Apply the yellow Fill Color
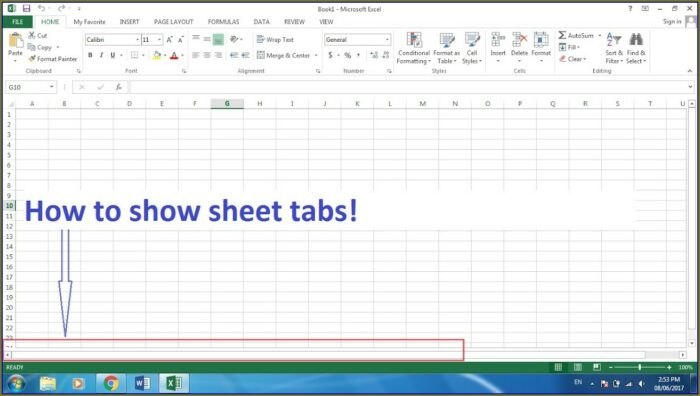 click(157, 55)
